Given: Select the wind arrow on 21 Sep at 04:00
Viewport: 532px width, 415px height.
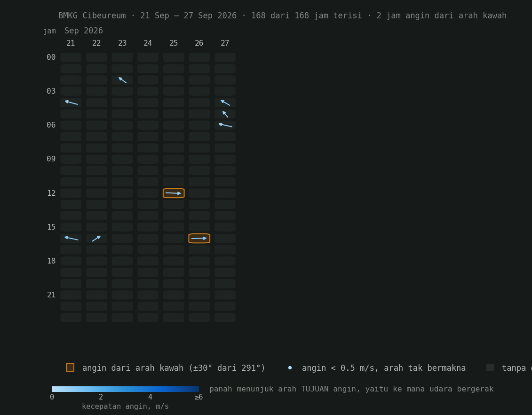Looking at the screenshot, I should pos(71,103).
